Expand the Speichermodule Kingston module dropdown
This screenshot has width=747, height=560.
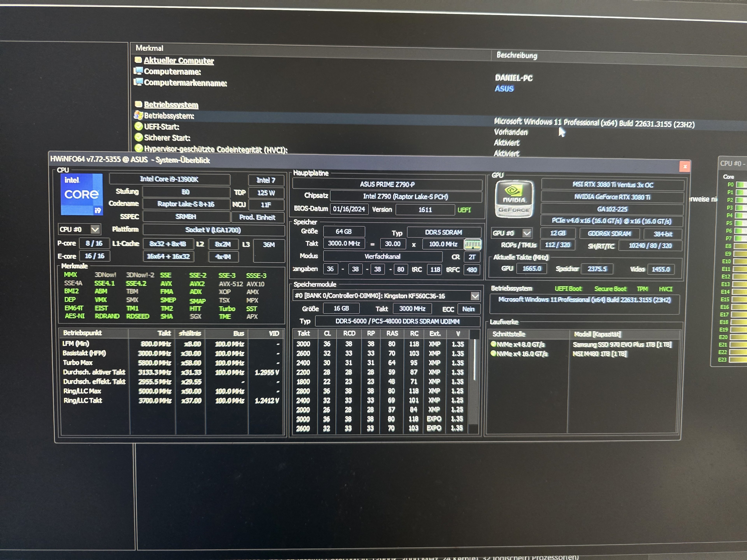475,296
